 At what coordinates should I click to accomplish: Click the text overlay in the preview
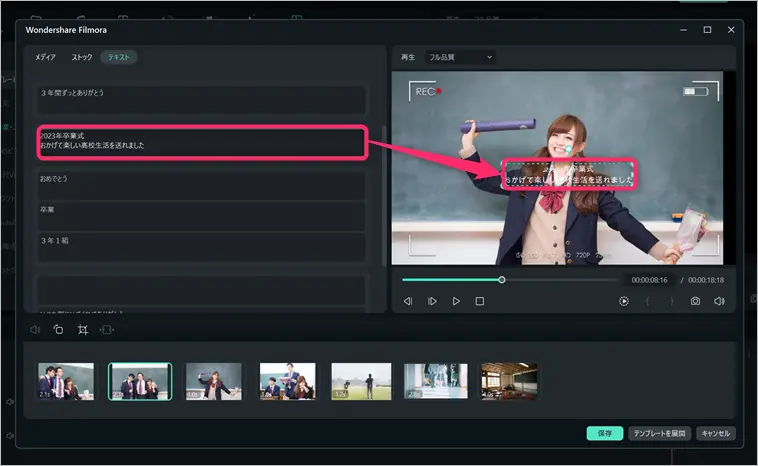(568, 175)
